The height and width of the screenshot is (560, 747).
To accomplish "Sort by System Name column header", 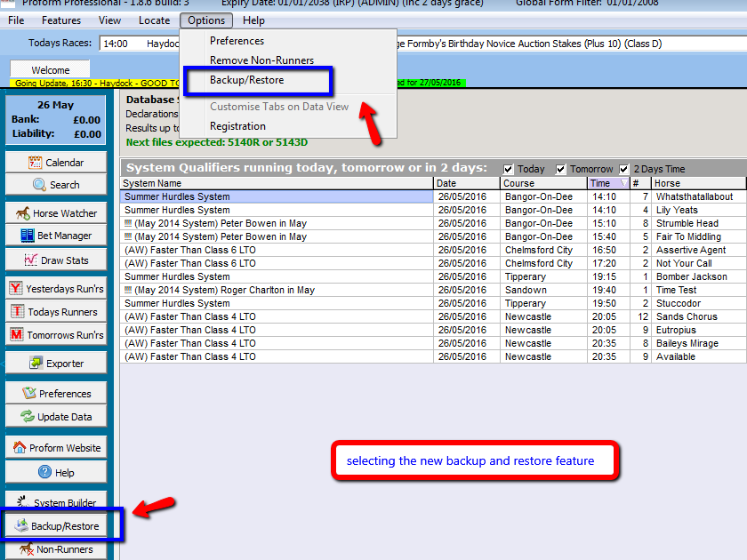I will click(277, 183).
